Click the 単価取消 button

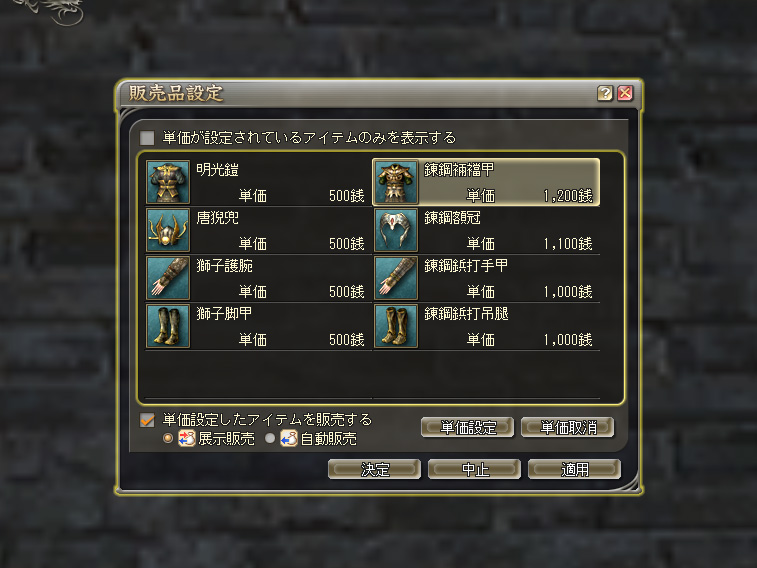[568, 428]
